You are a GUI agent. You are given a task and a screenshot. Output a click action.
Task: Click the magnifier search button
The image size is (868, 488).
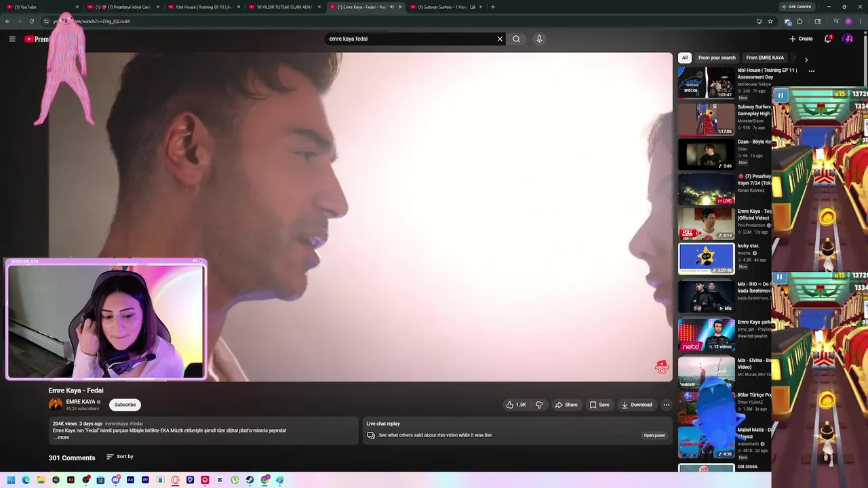coord(516,39)
